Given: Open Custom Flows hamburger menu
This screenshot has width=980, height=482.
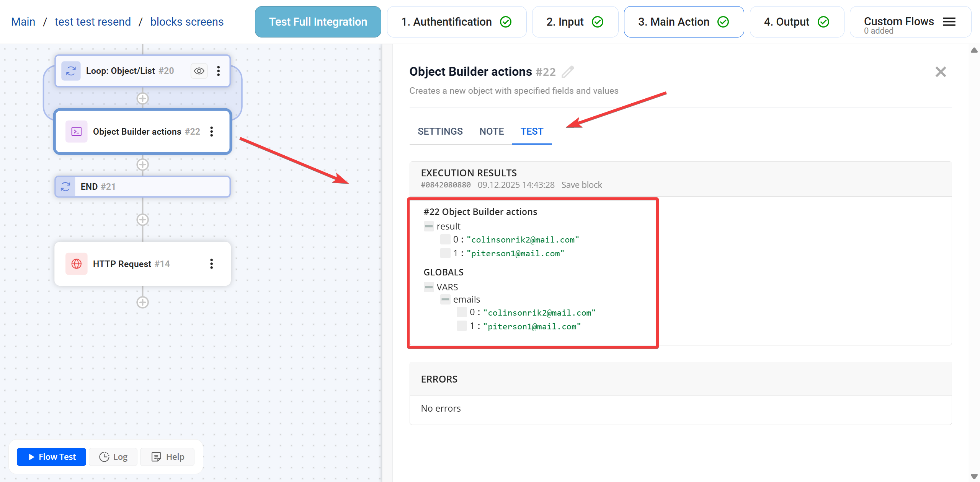Looking at the screenshot, I should pyautogui.click(x=949, y=22).
